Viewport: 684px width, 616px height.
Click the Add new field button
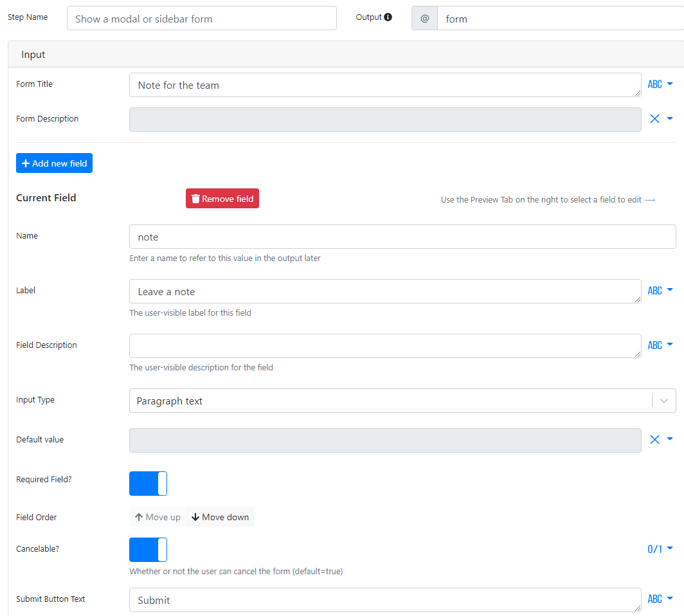(x=54, y=163)
